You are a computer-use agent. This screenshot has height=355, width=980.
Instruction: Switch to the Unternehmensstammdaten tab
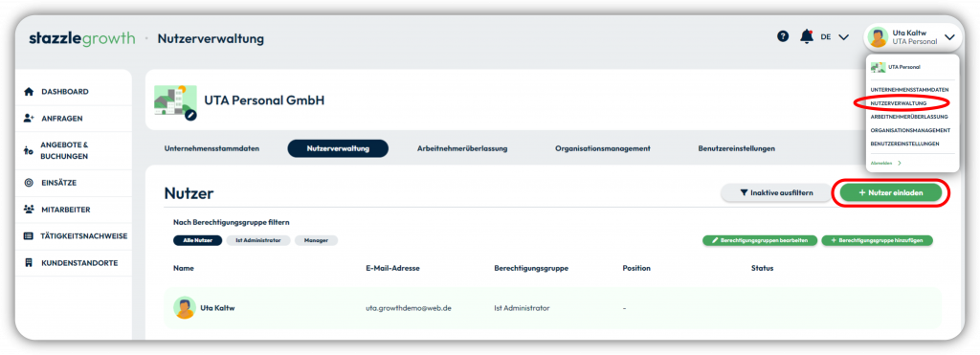(212, 148)
